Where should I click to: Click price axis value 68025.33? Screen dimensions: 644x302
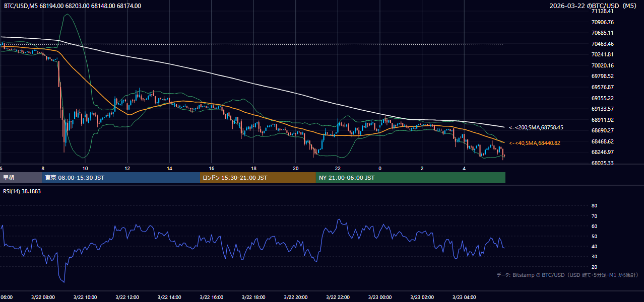[x=603, y=163]
